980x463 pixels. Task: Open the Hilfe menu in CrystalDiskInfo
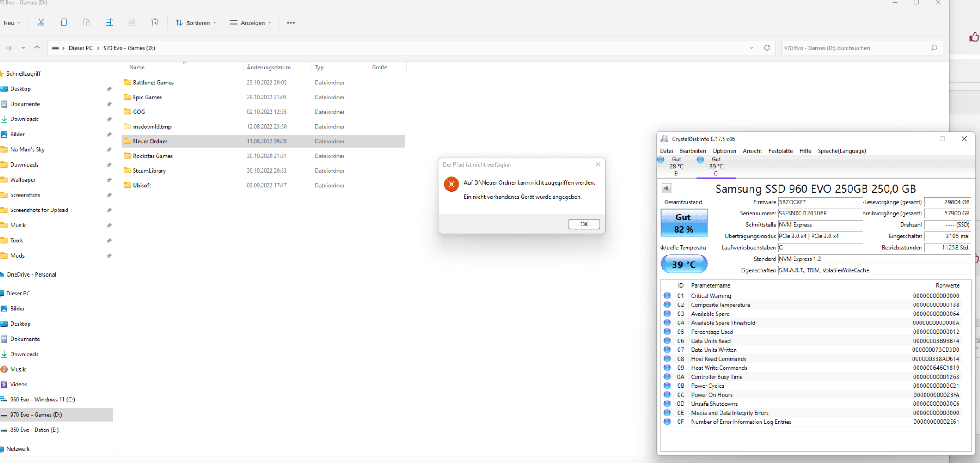(805, 151)
